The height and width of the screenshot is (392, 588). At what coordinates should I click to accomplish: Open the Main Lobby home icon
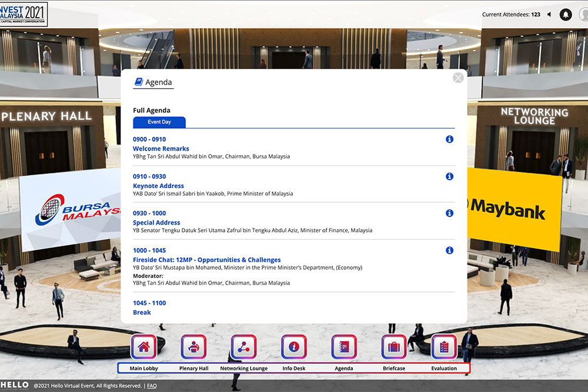click(143, 347)
